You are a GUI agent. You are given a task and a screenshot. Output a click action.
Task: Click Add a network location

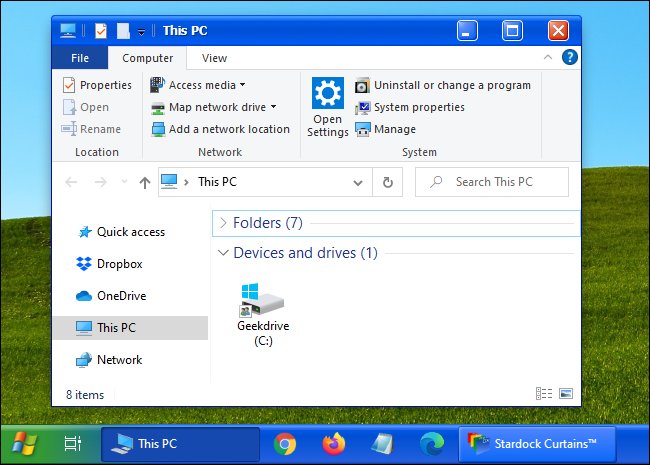[x=220, y=129]
